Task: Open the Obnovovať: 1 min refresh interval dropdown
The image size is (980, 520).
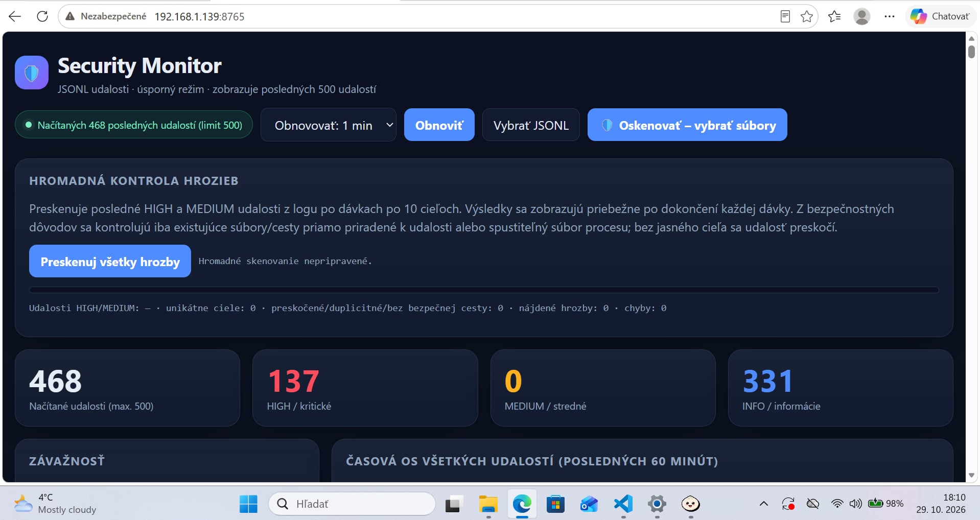Action: click(329, 125)
